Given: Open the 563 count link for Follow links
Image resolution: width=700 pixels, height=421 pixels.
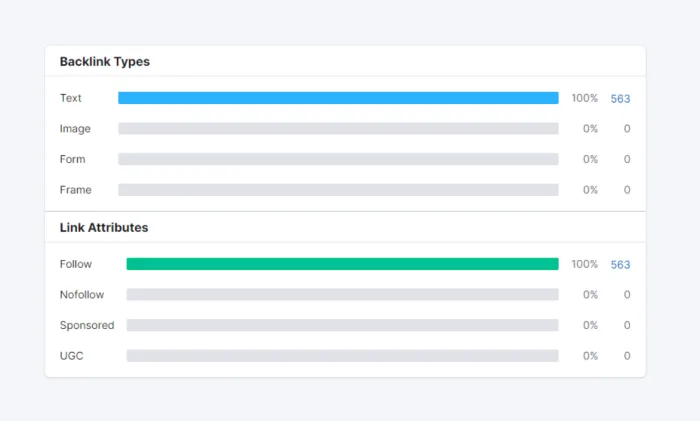Looking at the screenshot, I should pyautogui.click(x=620, y=265).
